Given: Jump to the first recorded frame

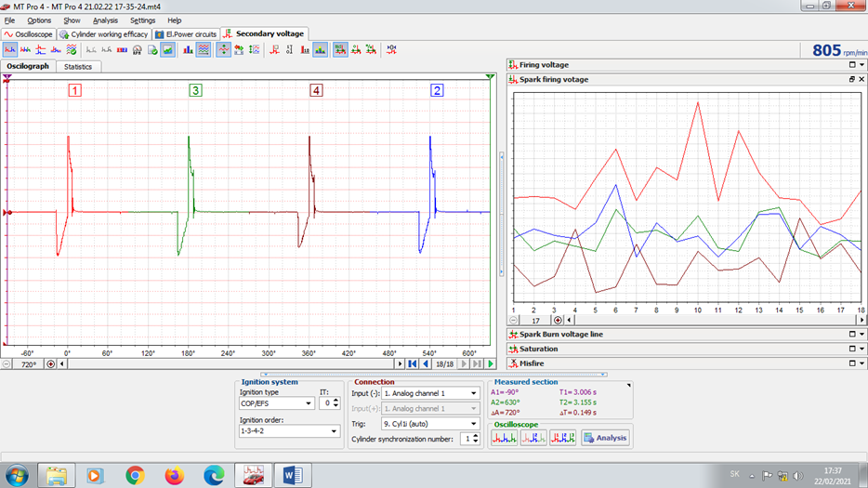Looking at the screenshot, I should [x=412, y=364].
